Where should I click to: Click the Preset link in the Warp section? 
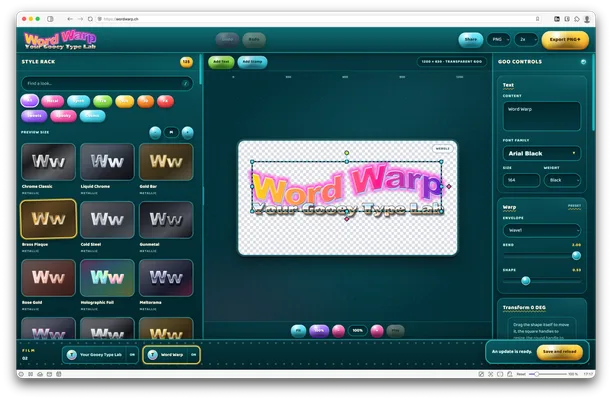point(574,206)
